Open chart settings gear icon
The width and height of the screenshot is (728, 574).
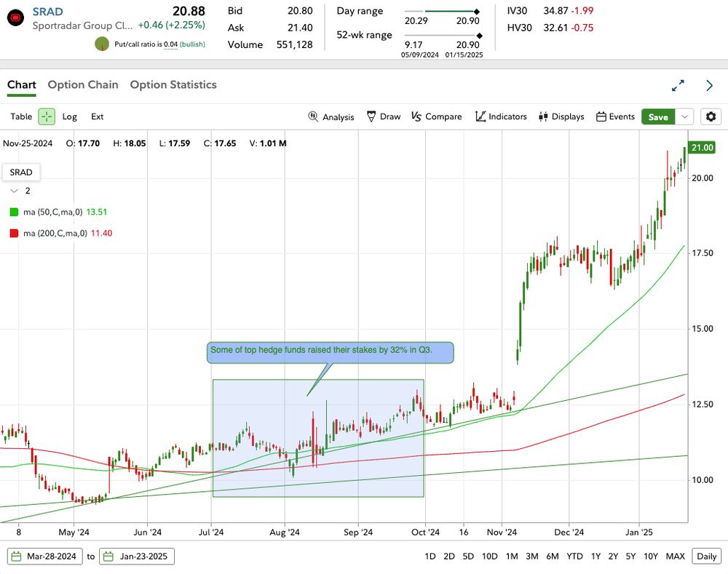711,116
